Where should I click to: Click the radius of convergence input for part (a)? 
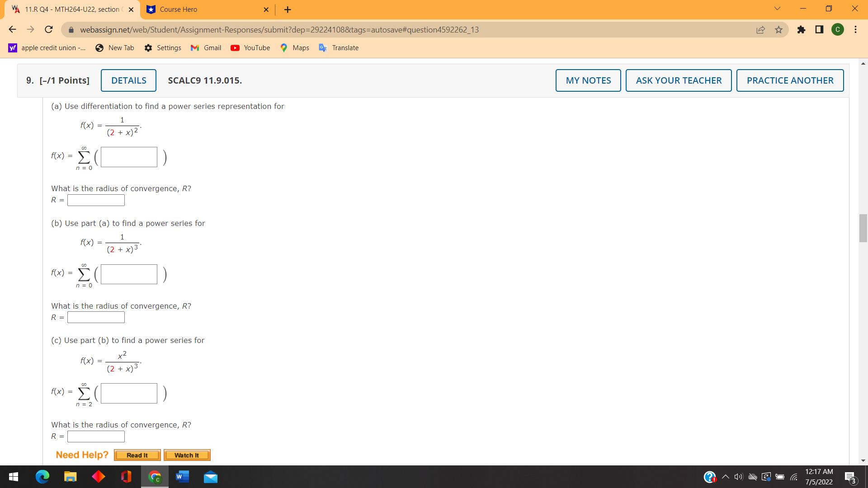(x=96, y=200)
